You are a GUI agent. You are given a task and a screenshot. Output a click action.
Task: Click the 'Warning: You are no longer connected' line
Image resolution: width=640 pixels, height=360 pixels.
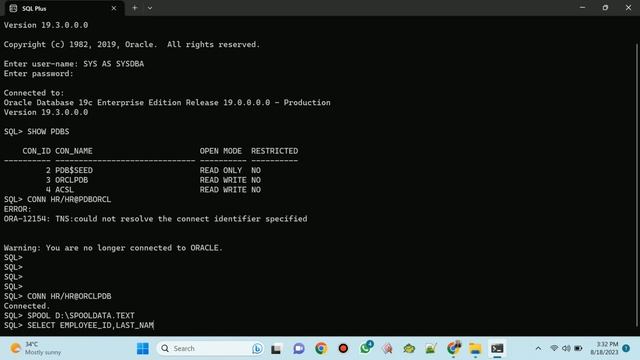click(113, 248)
